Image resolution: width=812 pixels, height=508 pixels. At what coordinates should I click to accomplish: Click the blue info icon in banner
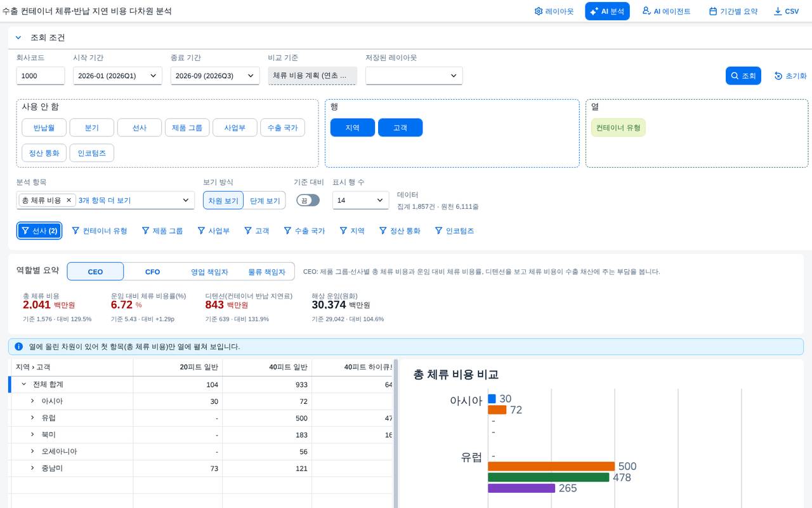click(18, 347)
